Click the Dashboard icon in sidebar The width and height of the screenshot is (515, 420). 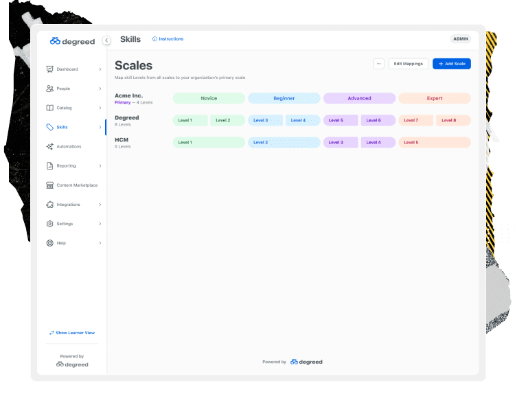pos(50,69)
